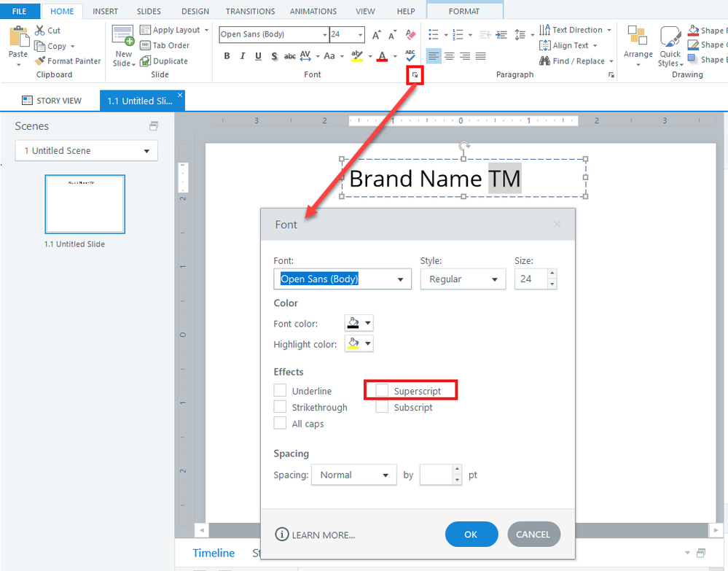
Task: Select the Format Painter tool
Action: click(x=69, y=61)
